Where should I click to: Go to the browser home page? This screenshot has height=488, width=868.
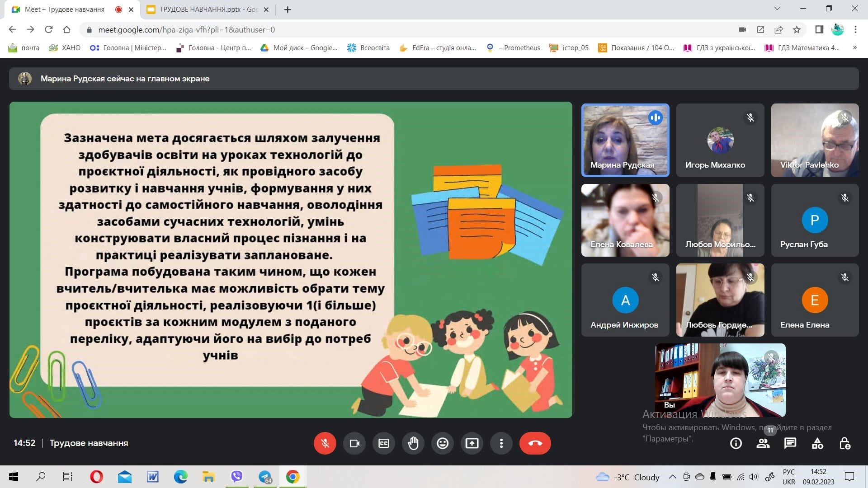point(66,29)
